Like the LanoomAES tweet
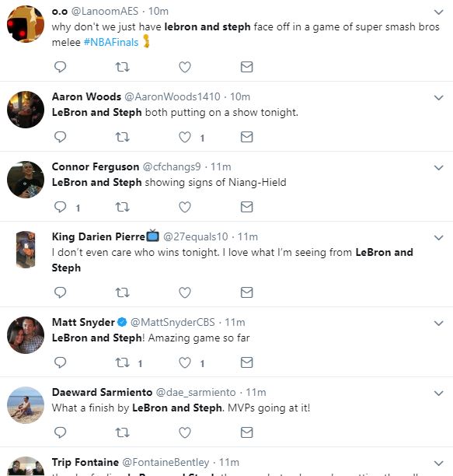 185,67
